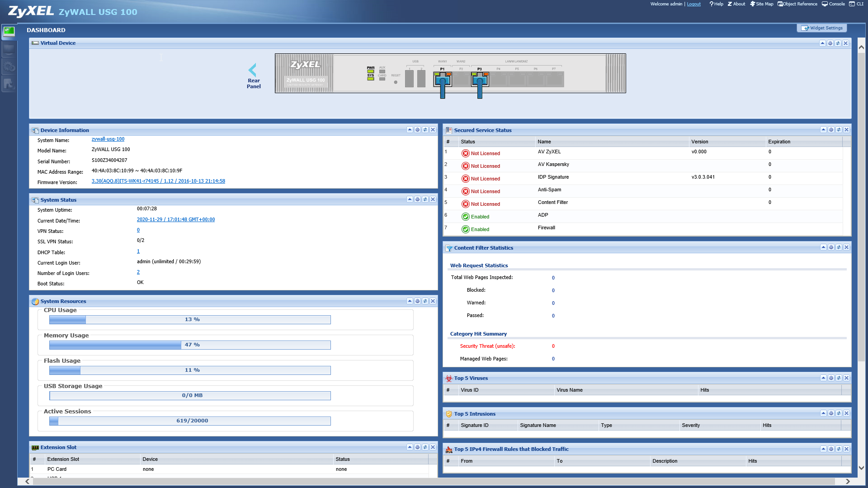Show the Rear Panel view
This screenshot has height=488, width=868.
click(253, 76)
